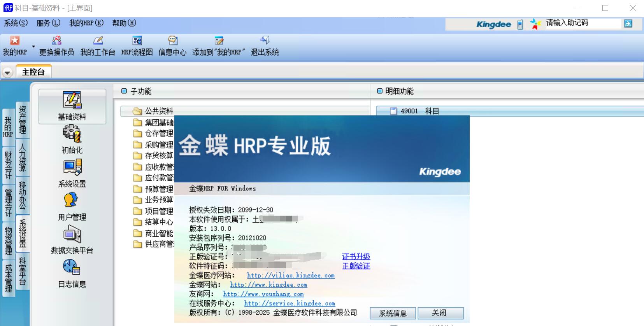
Task: Click the 证书升级 link
Action: (356, 256)
